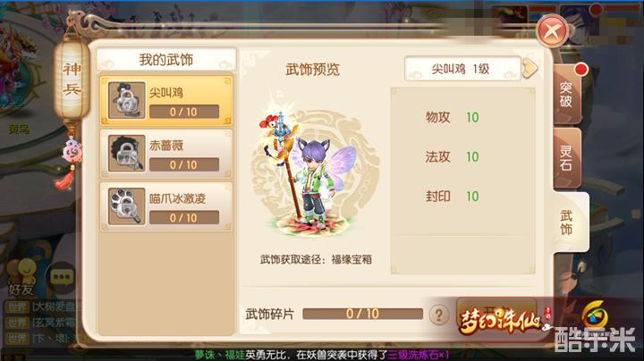Switch to the 灵石 tab
Image resolution: width=644 pixels, height=361 pixels.
point(567,158)
